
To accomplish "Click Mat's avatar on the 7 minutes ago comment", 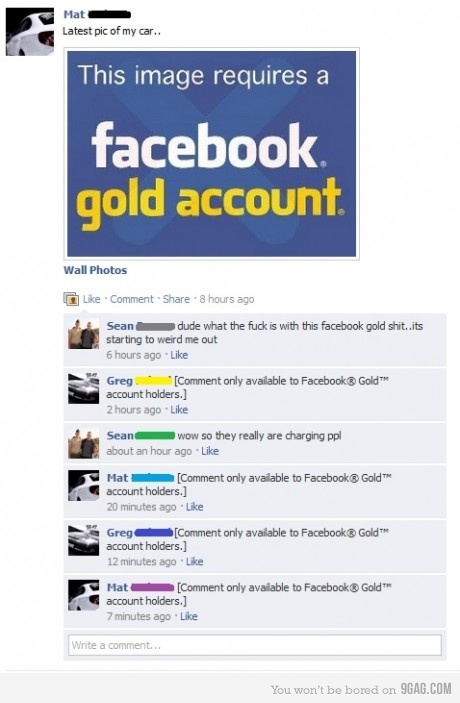I will 83,595.
